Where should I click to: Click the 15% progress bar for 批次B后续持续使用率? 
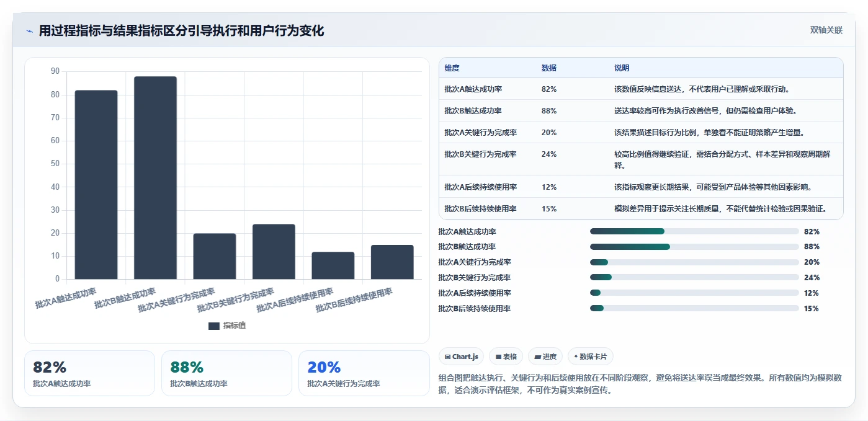pyautogui.click(x=694, y=309)
